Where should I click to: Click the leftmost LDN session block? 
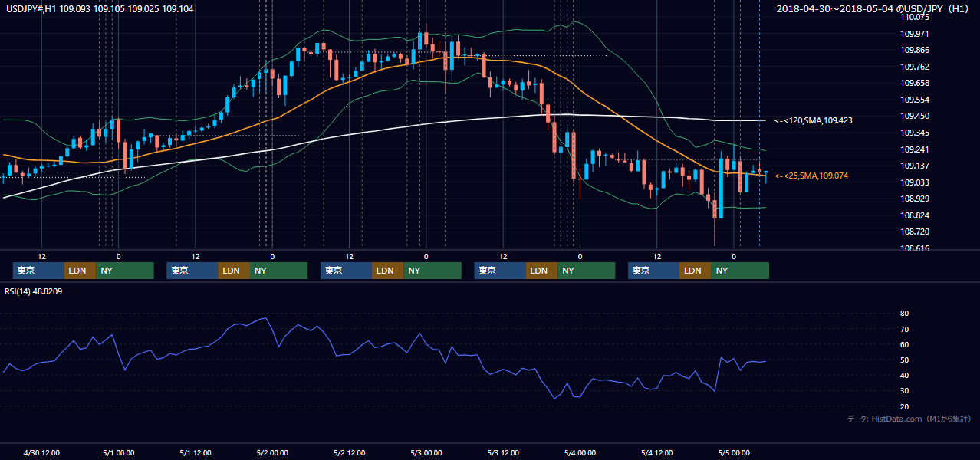(80, 271)
